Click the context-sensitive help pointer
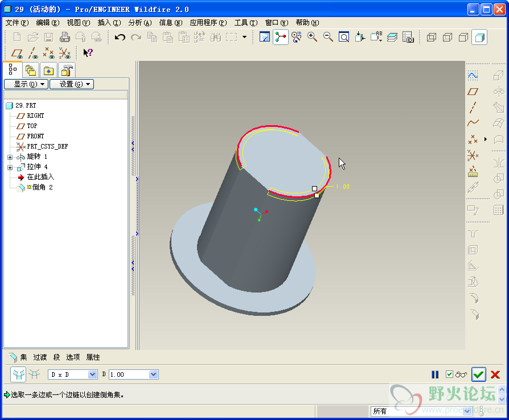509x420 pixels. (88, 53)
